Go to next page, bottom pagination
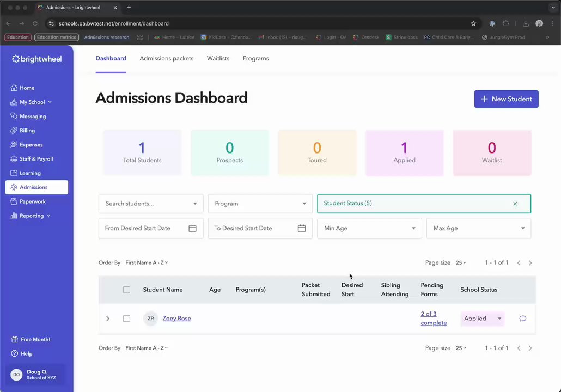The width and height of the screenshot is (561, 392). point(530,348)
